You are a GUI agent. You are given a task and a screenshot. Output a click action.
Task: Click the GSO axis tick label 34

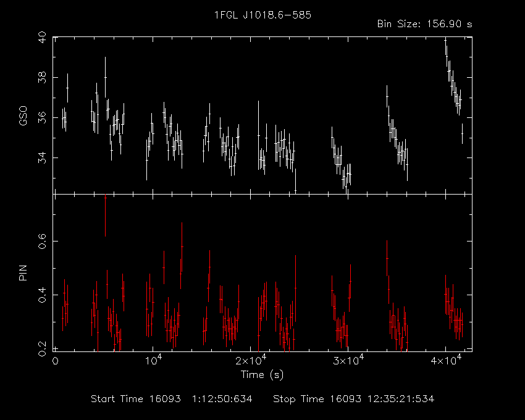[43, 157]
